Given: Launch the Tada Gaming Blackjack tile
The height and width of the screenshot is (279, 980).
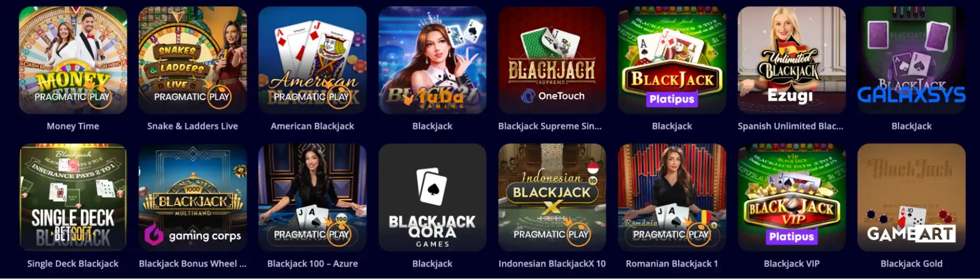Looking at the screenshot, I should (x=432, y=60).
